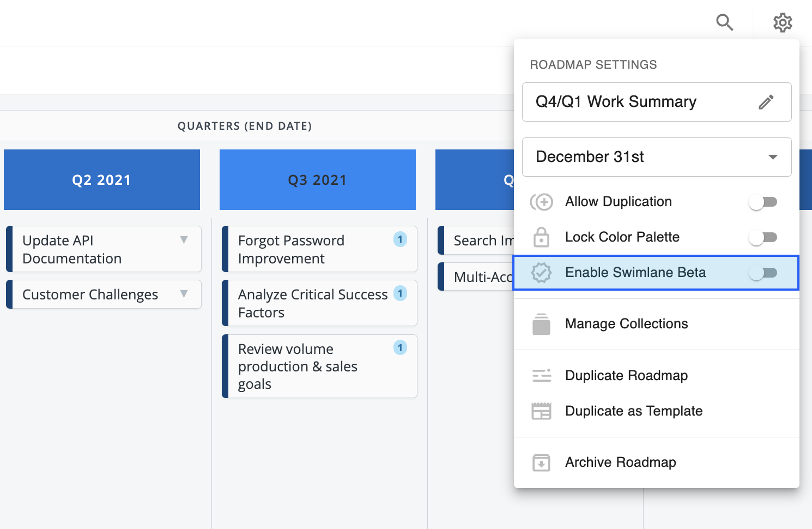Click the Swimlane Beta badge icon
The width and height of the screenshot is (812, 529).
tap(541, 273)
